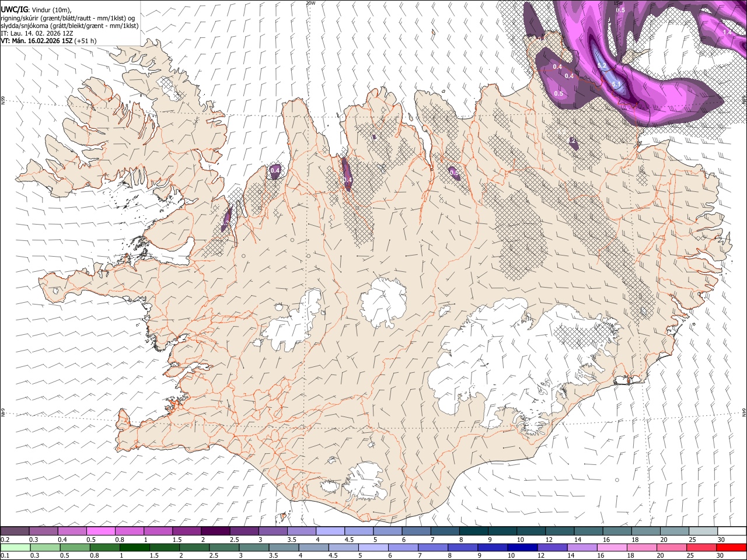
Task: Click the '0.2' label starting the snow scale
Action: (x=5, y=540)
